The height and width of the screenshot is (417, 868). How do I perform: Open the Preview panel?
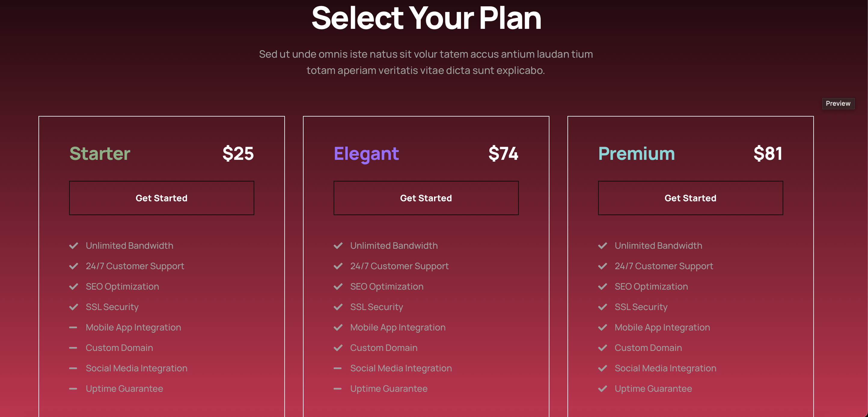click(838, 103)
